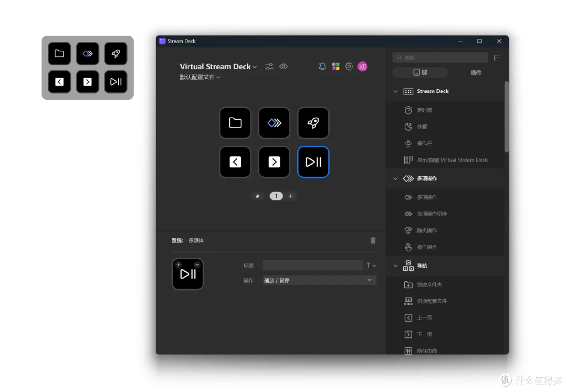Open the chevron menu on the key preview
The height and width of the screenshot is (392, 567).
point(197,265)
